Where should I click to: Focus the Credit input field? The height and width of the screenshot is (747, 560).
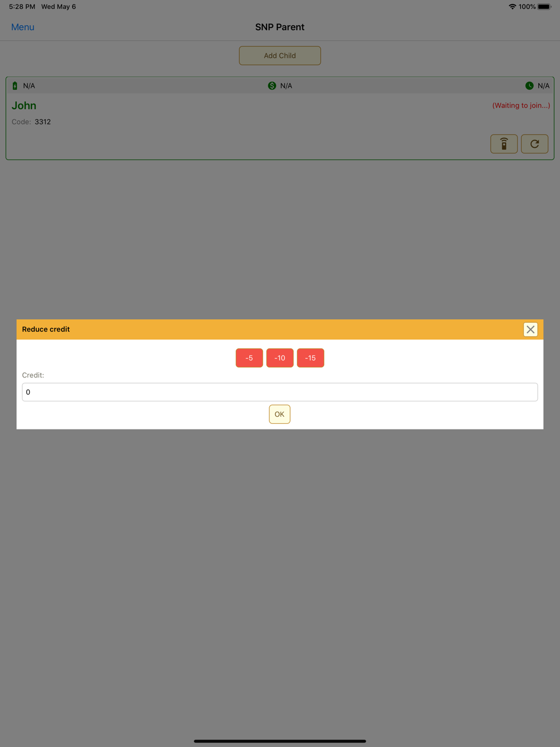click(x=280, y=392)
